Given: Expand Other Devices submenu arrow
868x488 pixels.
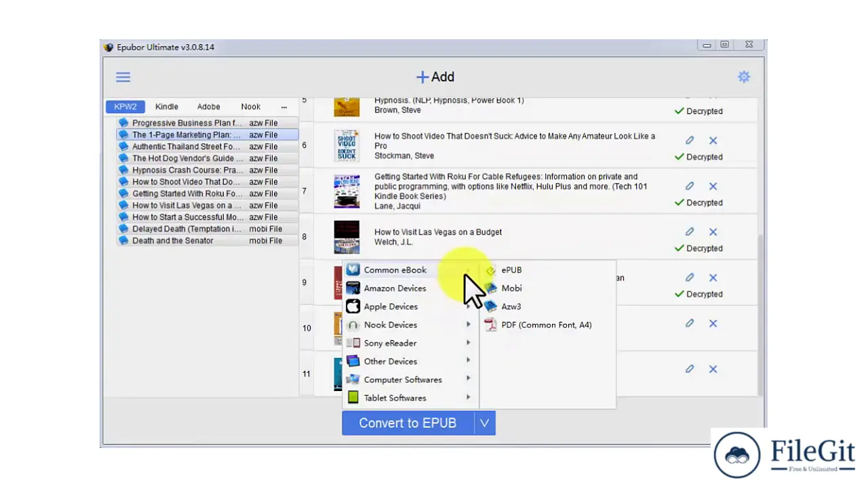Looking at the screenshot, I should click(x=468, y=361).
